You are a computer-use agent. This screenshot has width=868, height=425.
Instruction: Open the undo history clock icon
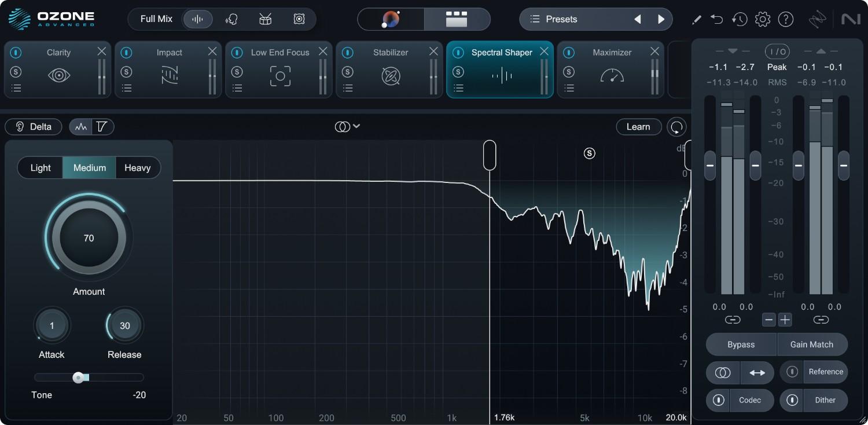tap(739, 19)
